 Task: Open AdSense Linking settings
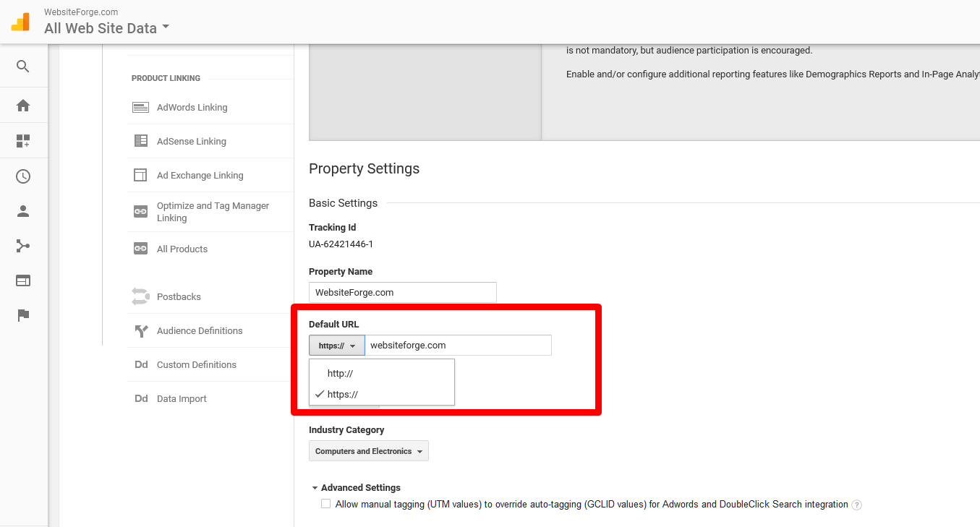(x=192, y=142)
